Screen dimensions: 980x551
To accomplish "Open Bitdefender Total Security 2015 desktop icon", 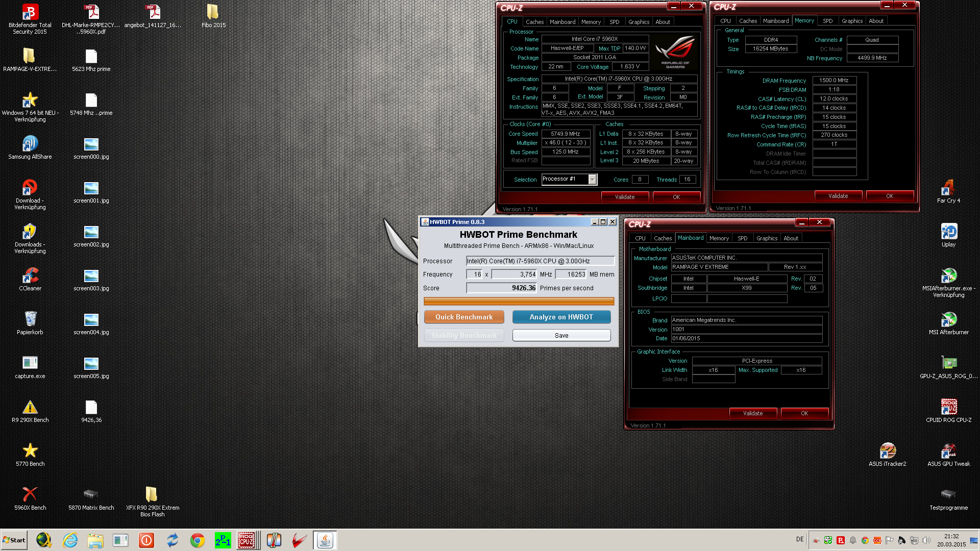I will point(30,19).
